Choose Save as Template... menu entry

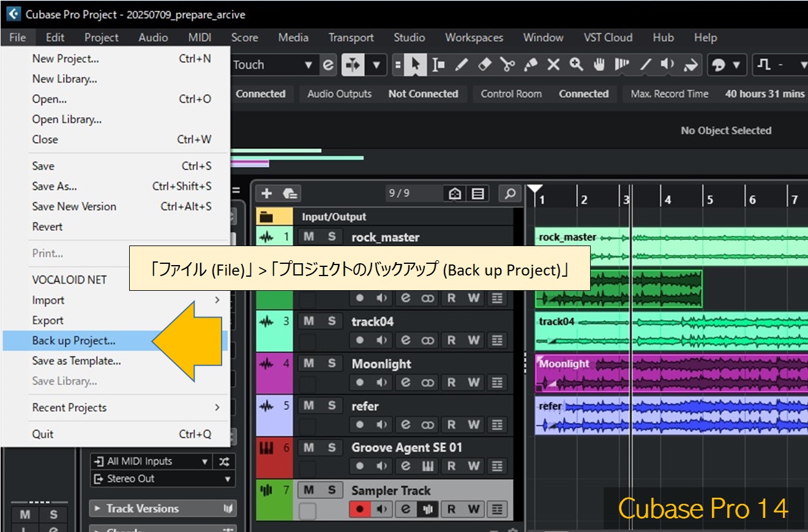tap(116, 361)
